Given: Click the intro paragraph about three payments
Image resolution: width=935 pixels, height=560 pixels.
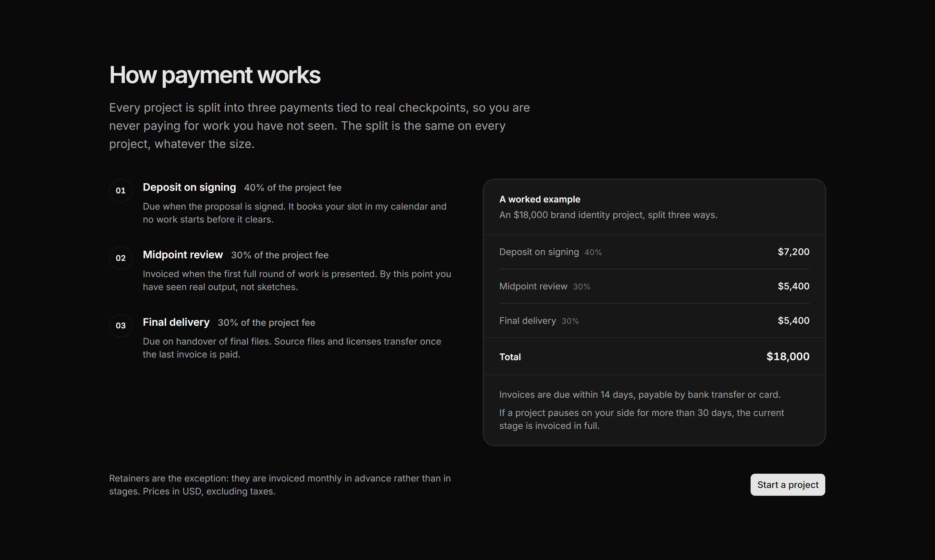Looking at the screenshot, I should (x=319, y=126).
